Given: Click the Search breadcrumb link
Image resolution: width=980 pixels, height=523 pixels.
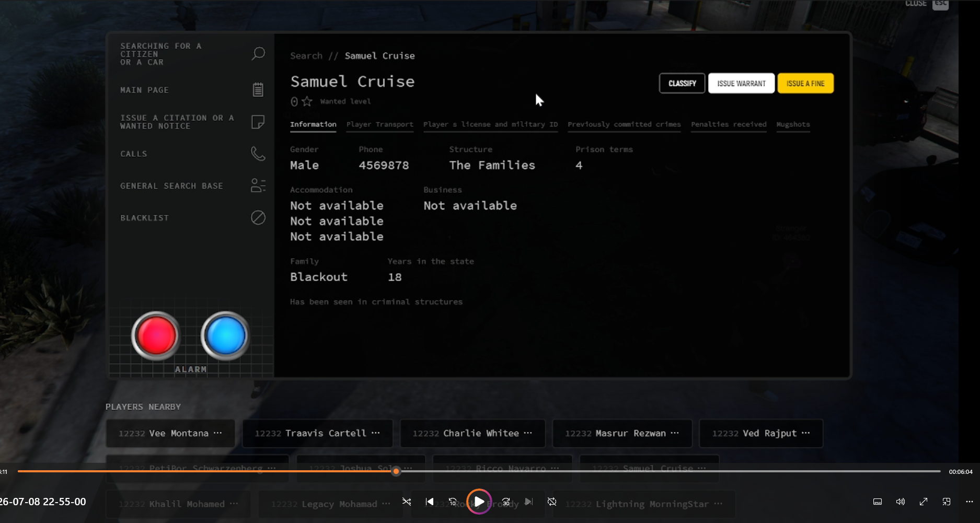Looking at the screenshot, I should [x=306, y=56].
